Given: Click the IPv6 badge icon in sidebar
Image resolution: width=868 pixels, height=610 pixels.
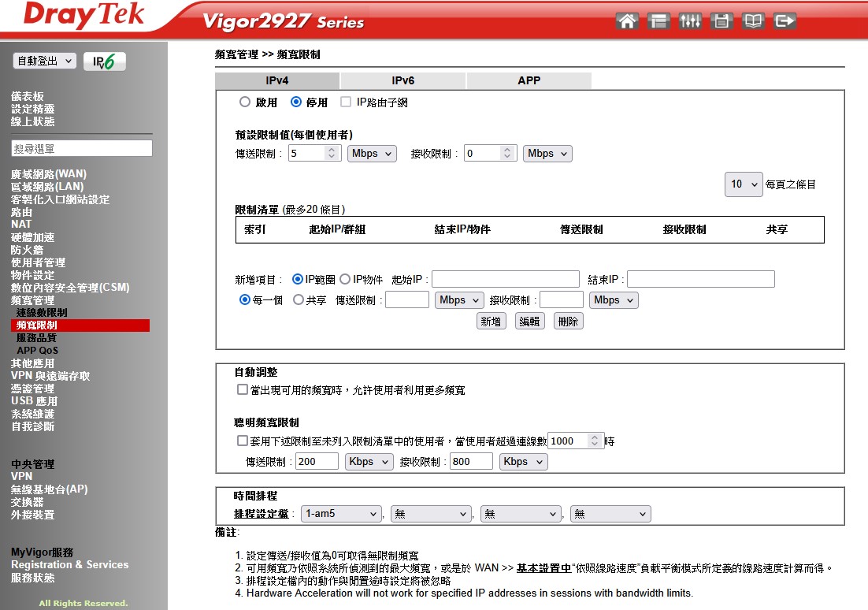Looking at the screenshot, I should pos(104,61).
